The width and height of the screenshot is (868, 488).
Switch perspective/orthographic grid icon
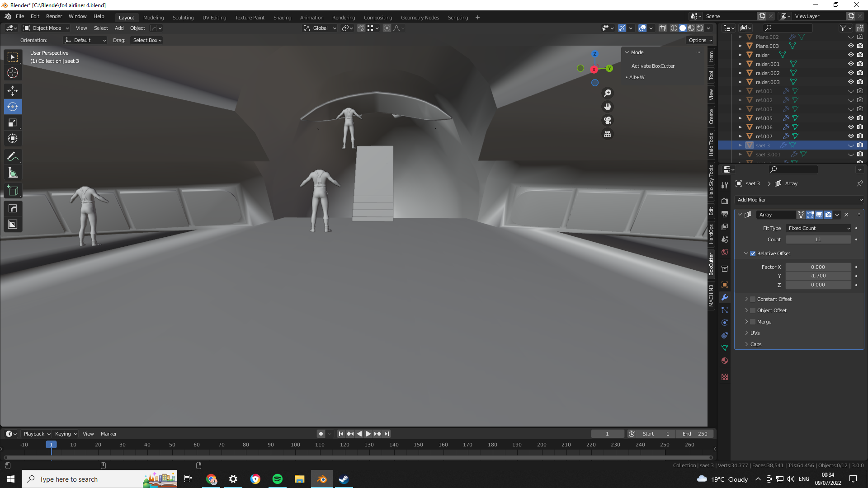[x=608, y=134]
